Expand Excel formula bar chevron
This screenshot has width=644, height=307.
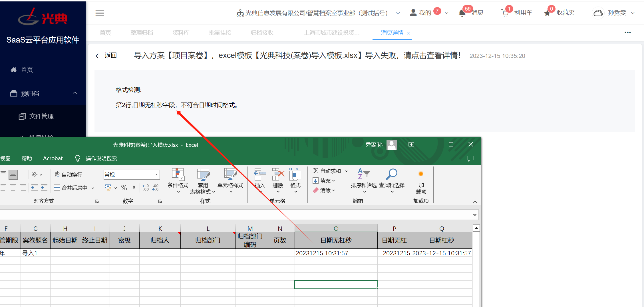(x=475, y=215)
